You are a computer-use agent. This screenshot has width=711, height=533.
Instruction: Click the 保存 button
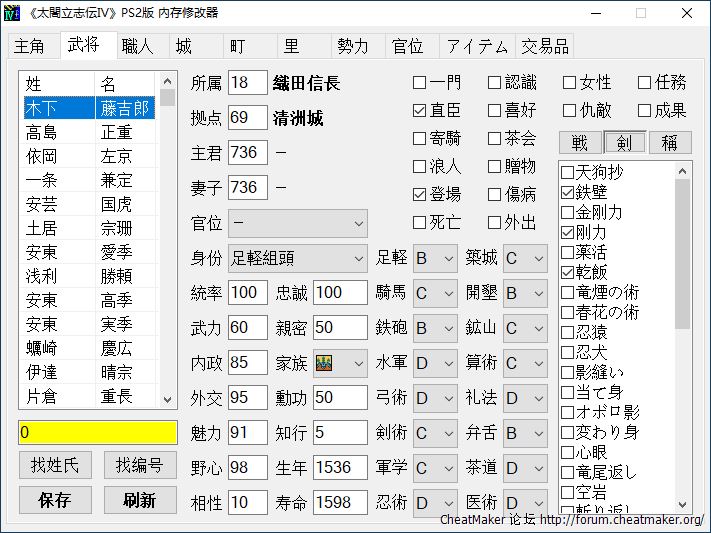(54, 500)
